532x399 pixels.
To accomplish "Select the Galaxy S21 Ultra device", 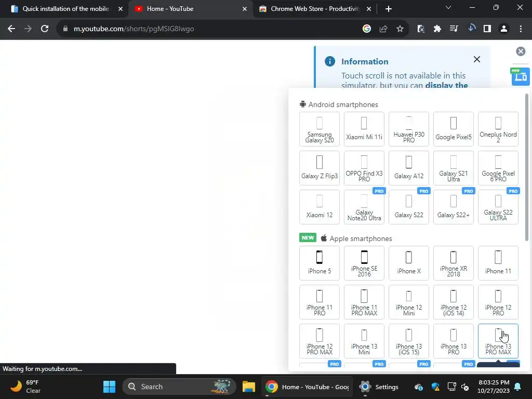I will 453,168.
